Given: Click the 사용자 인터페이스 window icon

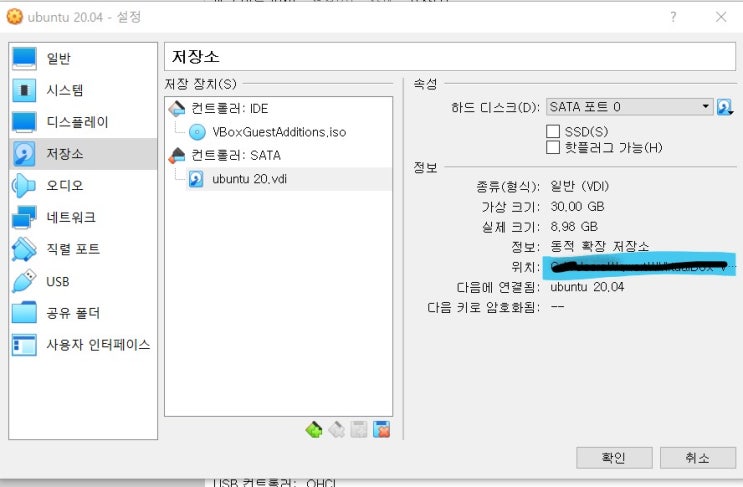Looking at the screenshot, I should 24,345.
